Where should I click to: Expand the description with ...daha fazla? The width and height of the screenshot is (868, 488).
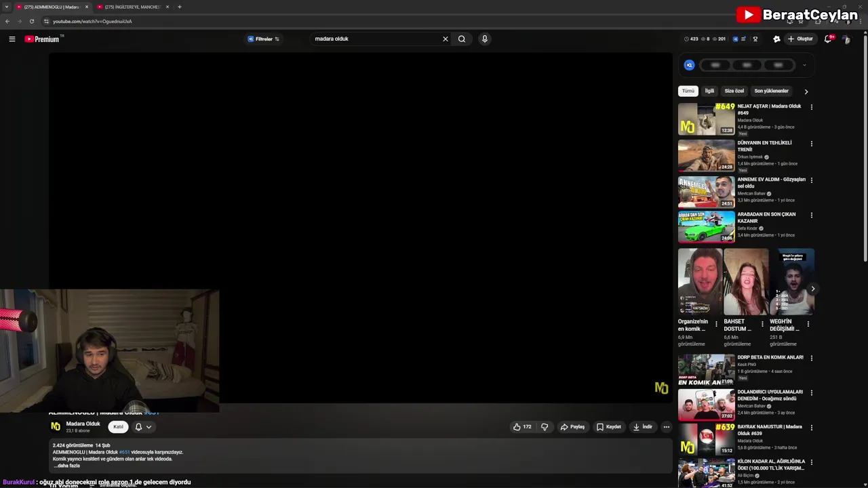(66, 466)
